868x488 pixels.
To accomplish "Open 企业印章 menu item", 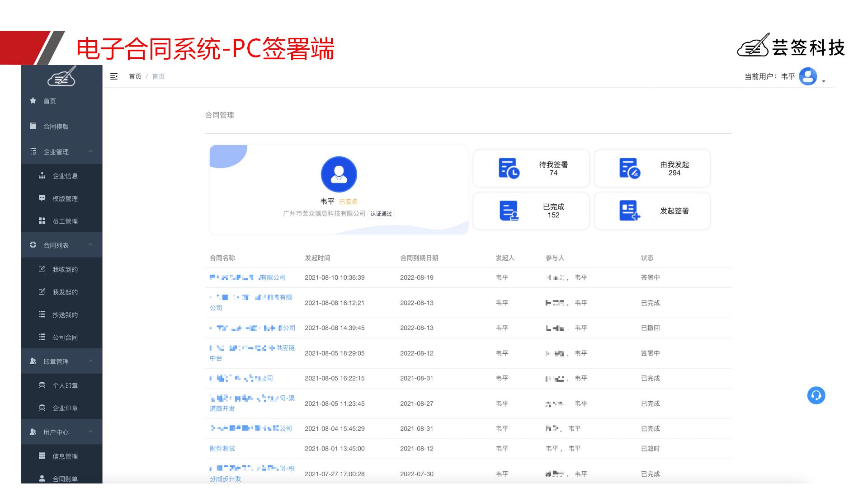I will click(65, 408).
